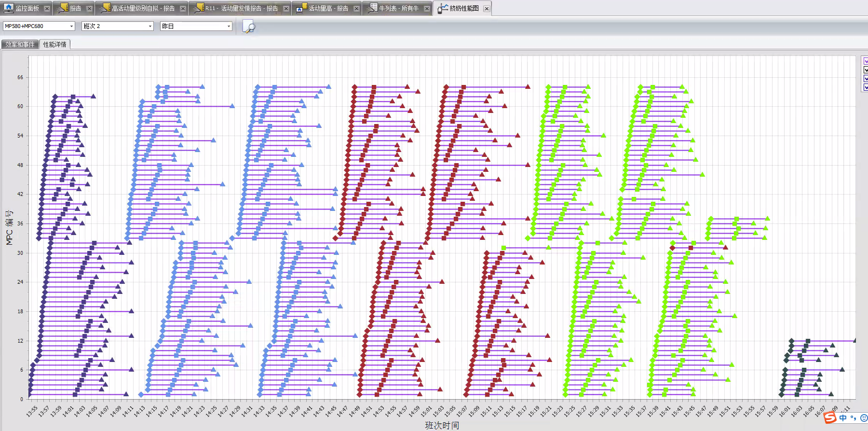Click the red square marker among green series

(691, 248)
